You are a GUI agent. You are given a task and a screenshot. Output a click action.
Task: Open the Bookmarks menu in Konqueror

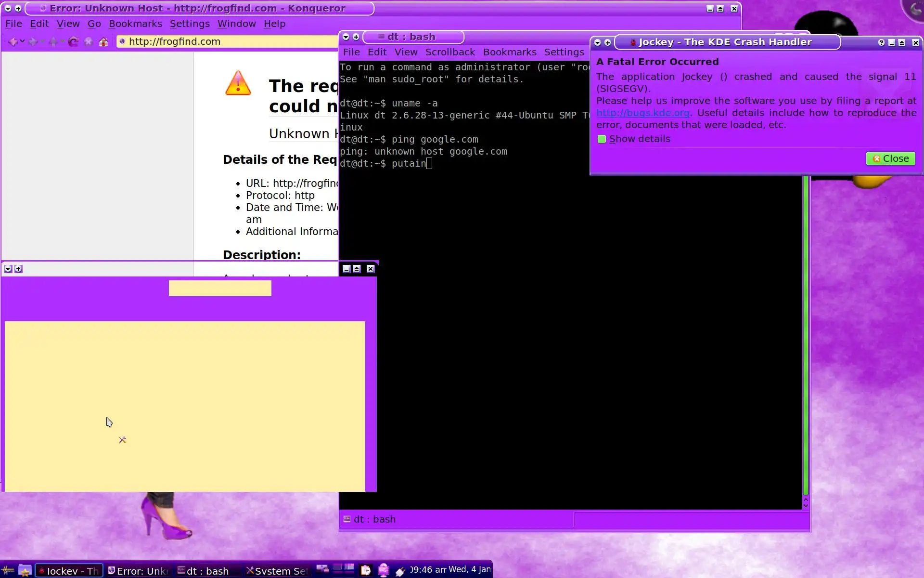135,24
